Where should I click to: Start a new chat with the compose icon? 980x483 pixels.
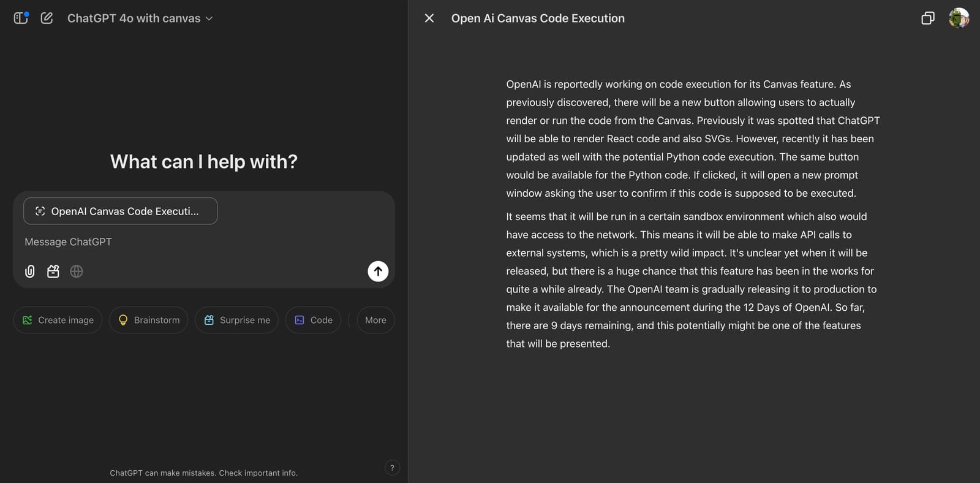click(47, 18)
